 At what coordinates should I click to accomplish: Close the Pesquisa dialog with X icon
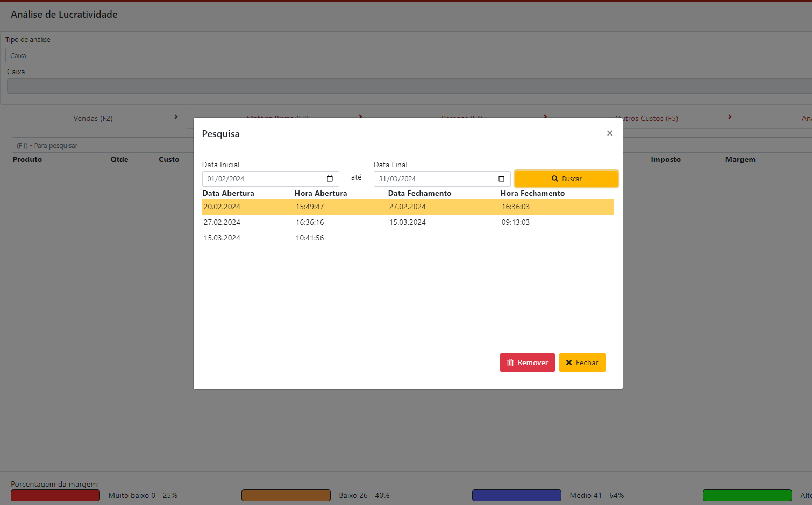click(609, 133)
